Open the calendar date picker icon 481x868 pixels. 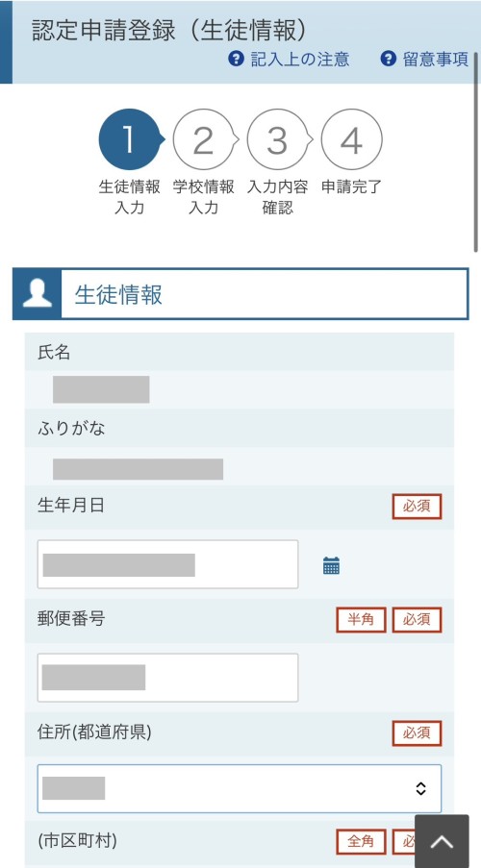(x=331, y=565)
